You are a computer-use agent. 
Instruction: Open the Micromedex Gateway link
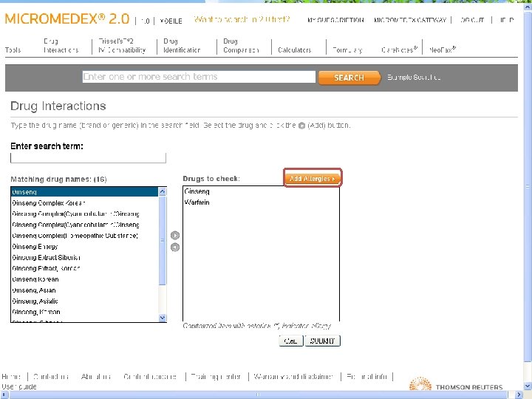pyautogui.click(x=410, y=20)
